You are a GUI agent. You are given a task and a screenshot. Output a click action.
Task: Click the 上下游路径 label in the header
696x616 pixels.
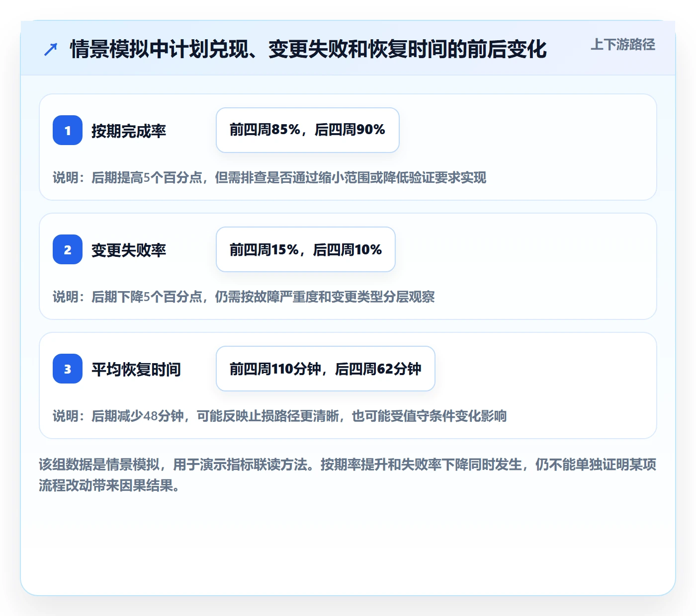click(623, 45)
